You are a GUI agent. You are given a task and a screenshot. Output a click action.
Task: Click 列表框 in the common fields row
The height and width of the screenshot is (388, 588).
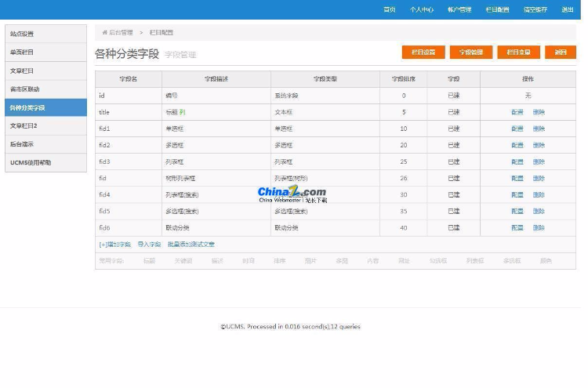(x=475, y=260)
